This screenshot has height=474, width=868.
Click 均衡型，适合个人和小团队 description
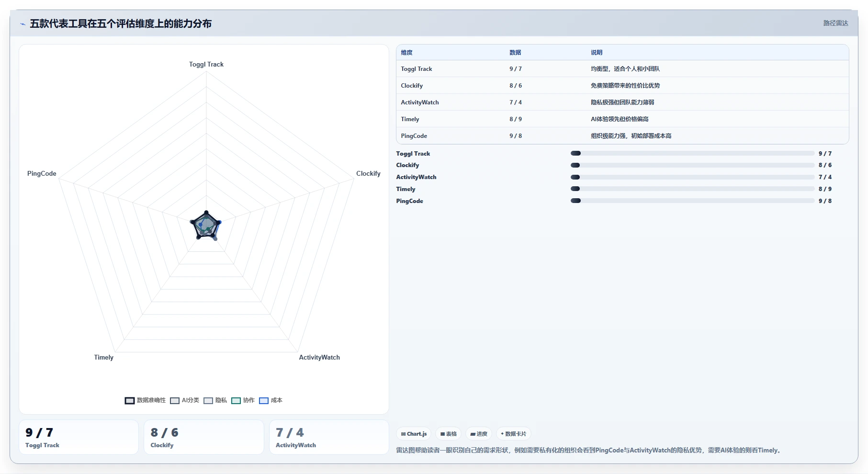pyautogui.click(x=625, y=69)
